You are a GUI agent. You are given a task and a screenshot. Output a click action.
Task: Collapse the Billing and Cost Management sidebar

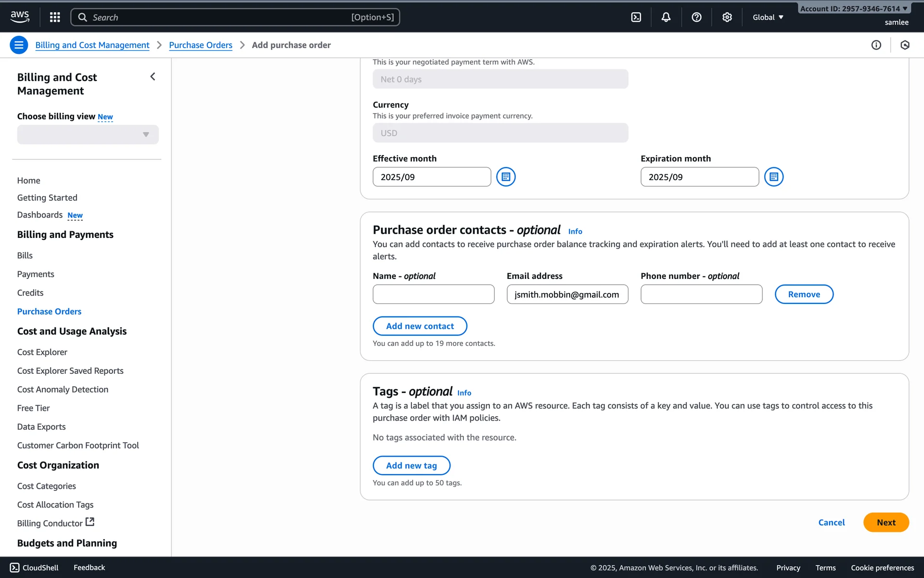[153, 77]
